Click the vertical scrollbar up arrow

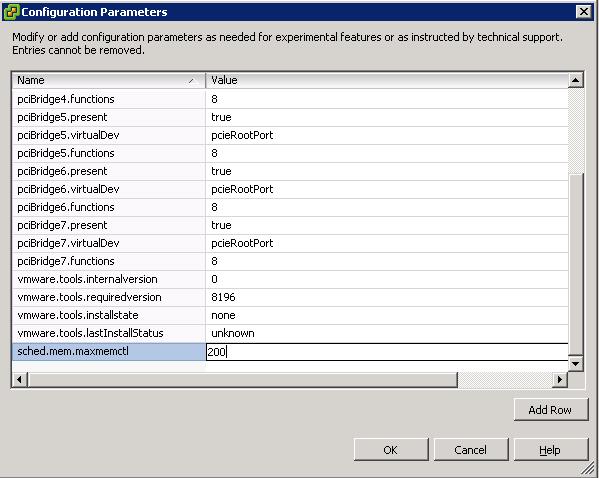tap(575, 80)
